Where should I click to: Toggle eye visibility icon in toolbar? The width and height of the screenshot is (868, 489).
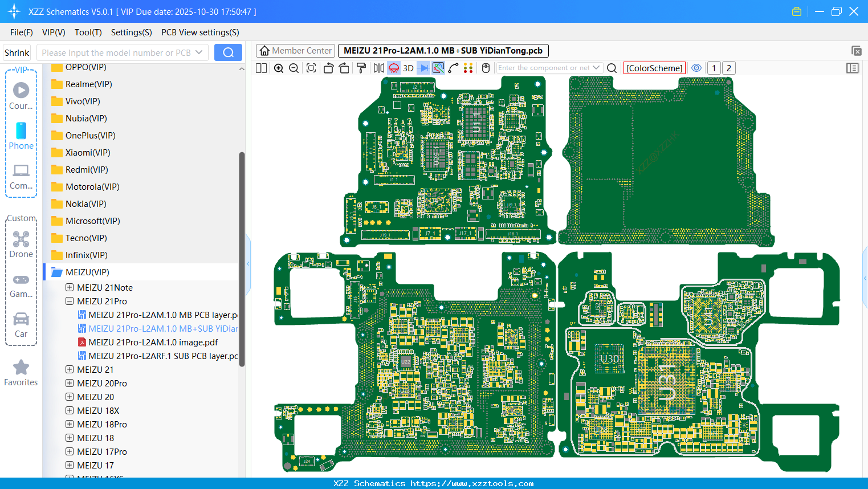(696, 68)
